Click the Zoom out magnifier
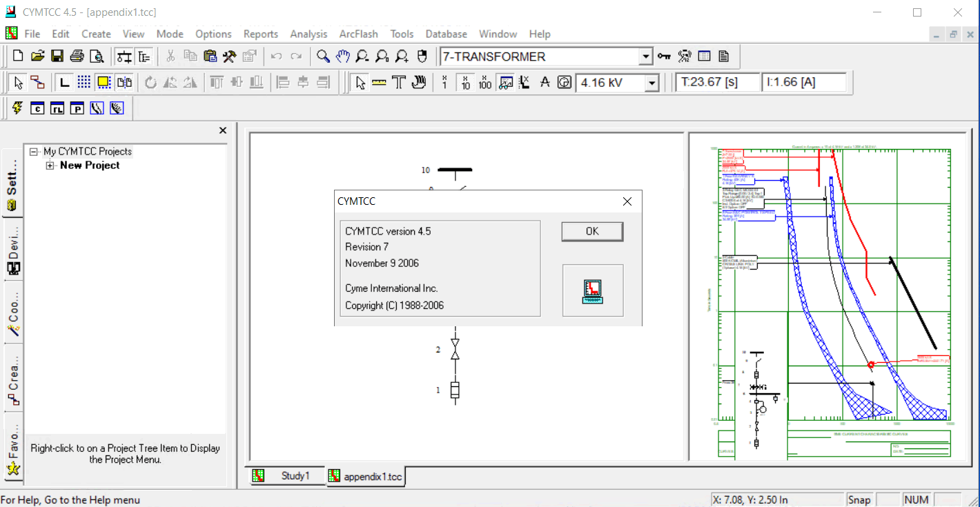 coord(362,57)
